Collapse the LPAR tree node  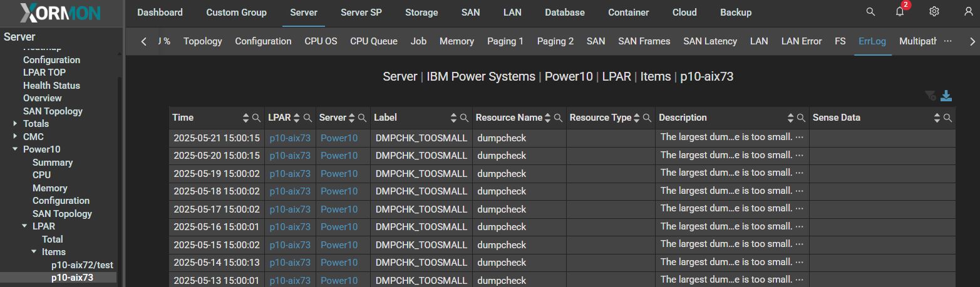(24, 226)
